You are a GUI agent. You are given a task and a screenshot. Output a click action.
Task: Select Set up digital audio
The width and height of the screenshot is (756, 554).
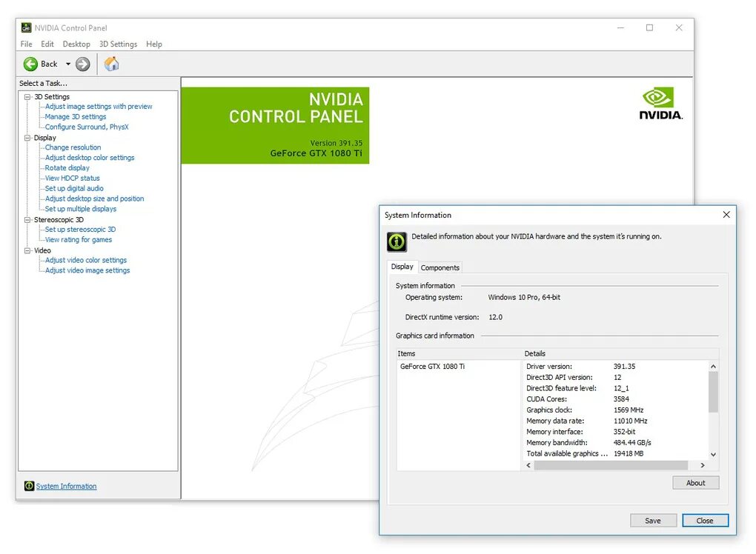(x=74, y=188)
